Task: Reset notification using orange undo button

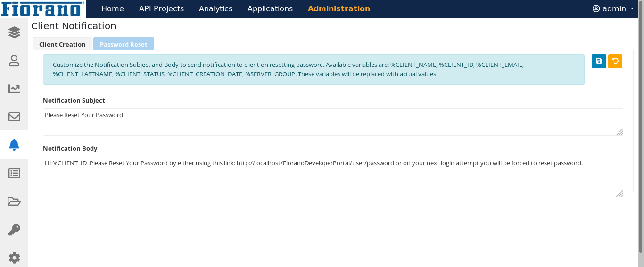Action: pyautogui.click(x=615, y=61)
